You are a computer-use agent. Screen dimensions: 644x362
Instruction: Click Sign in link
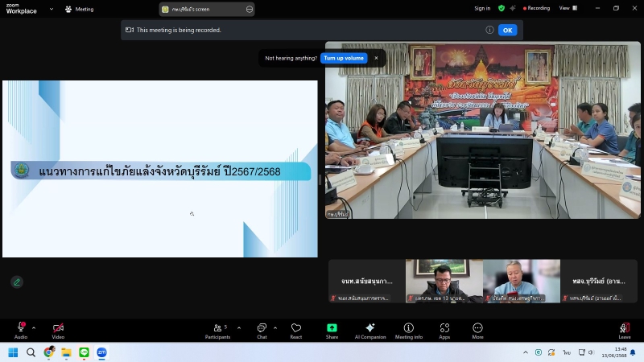[x=482, y=8]
